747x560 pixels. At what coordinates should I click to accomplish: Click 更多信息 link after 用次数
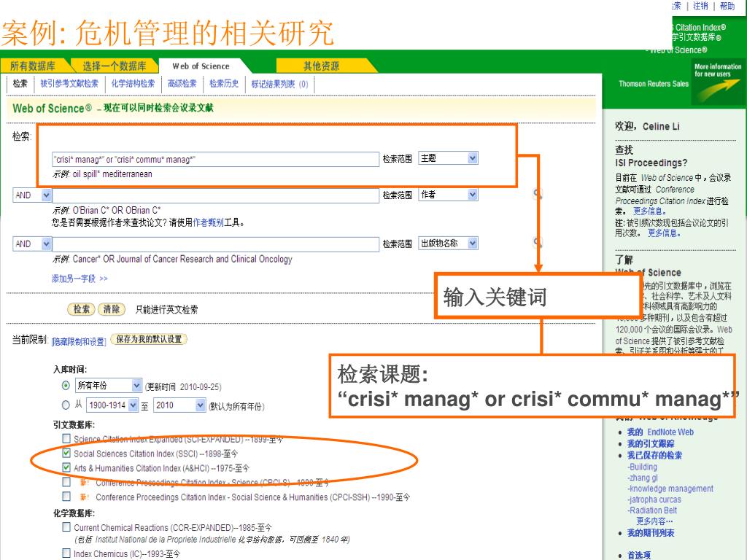pyautogui.click(x=664, y=233)
